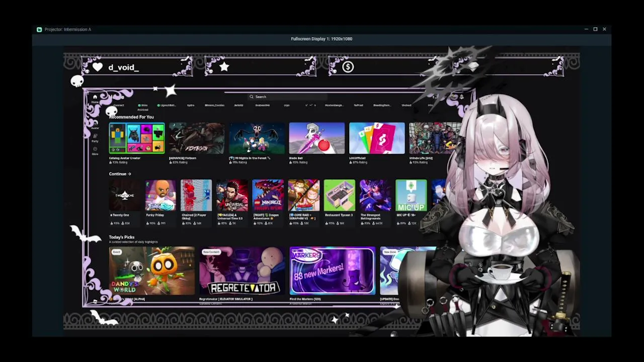Open Find the Markers featured banner
Viewport: 644px width, 362px height.
click(x=332, y=270)
